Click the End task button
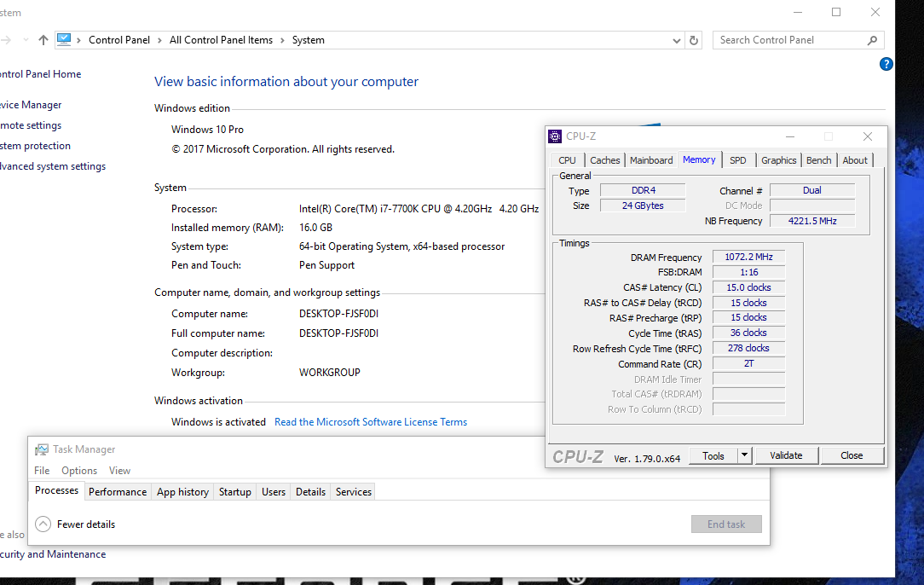The width and height of the screenshot is (924, 585). coord(726,524)
